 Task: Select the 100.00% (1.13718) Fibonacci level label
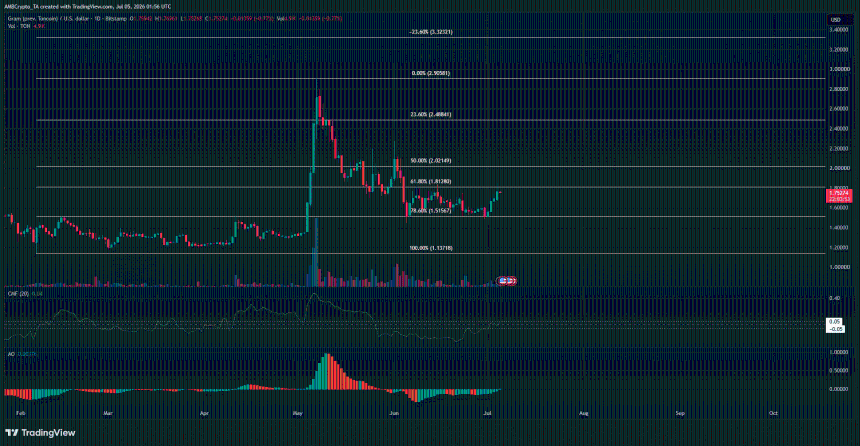[x=431, y=248]
